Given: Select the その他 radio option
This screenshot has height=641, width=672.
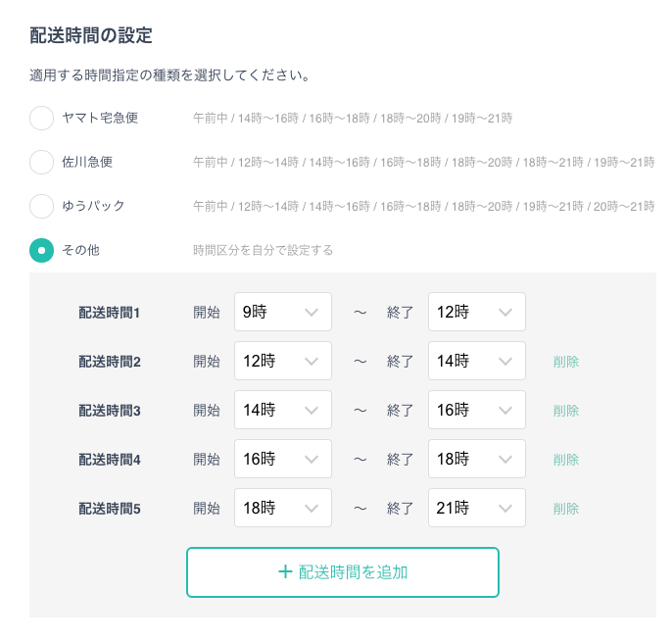Looking at the screenshot, I should pos(41,250).
